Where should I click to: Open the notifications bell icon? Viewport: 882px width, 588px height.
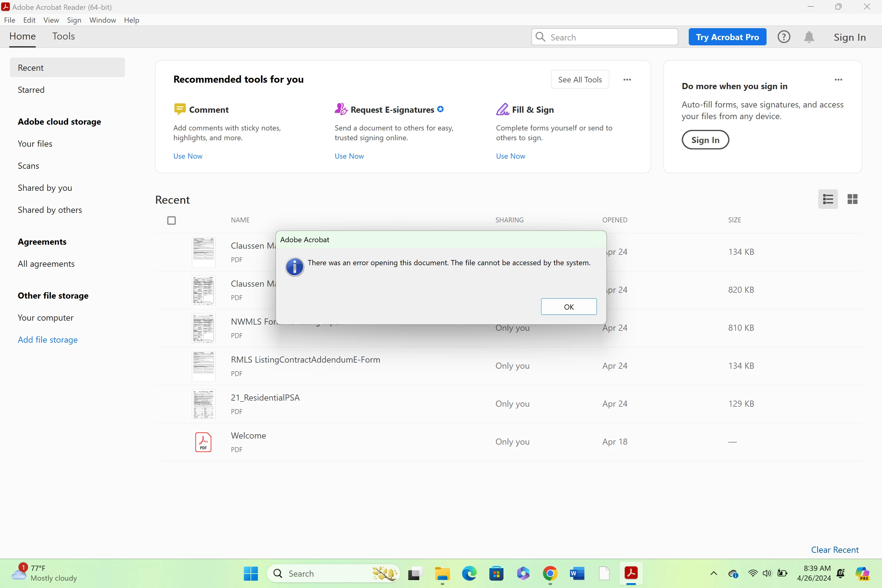(x=809, y=37)
